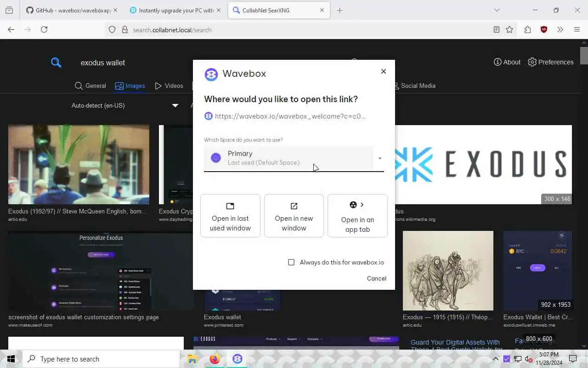Screen dimensions: 588x368
Task: Open uBlock Origin extension icon
Action: (x=544, y=29)
